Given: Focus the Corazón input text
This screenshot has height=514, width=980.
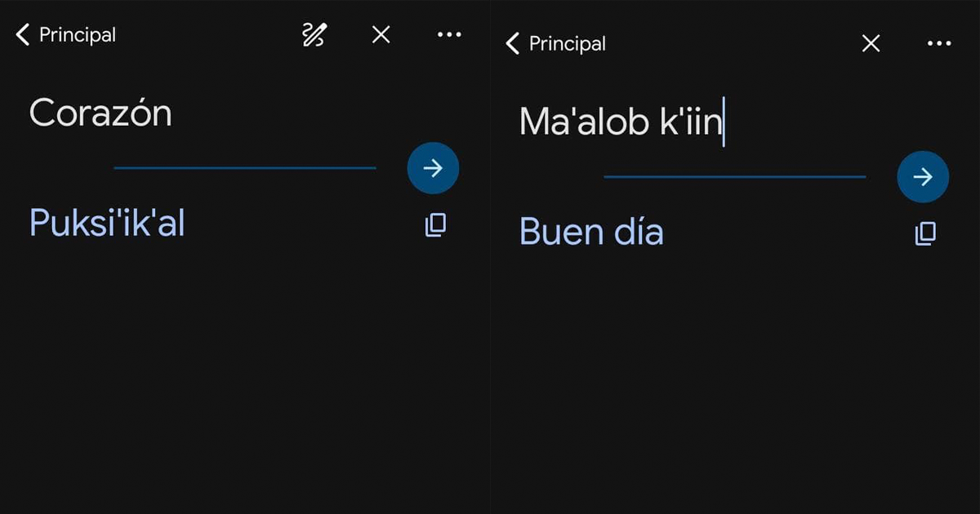Looking at the screenshot, I should click(100, 113).
